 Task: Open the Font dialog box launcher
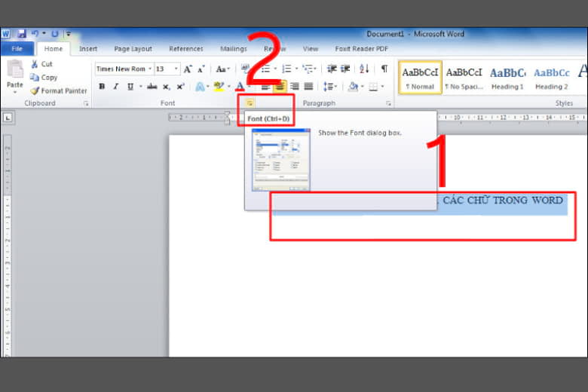(x=250, y=103)
